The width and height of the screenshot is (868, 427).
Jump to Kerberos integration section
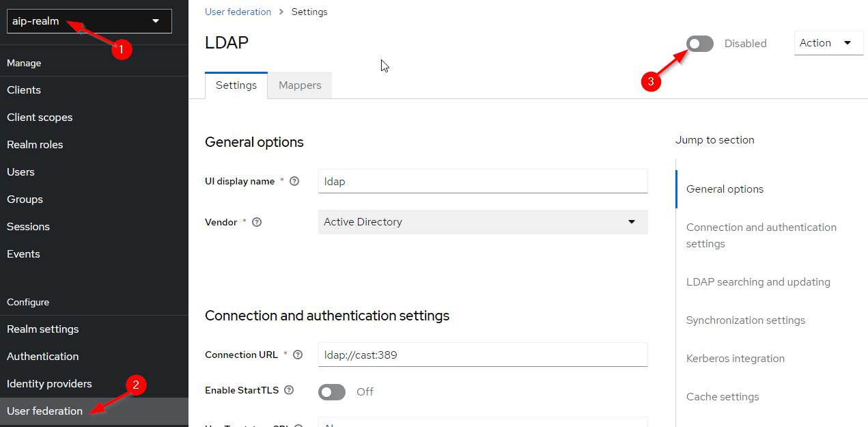736,358
